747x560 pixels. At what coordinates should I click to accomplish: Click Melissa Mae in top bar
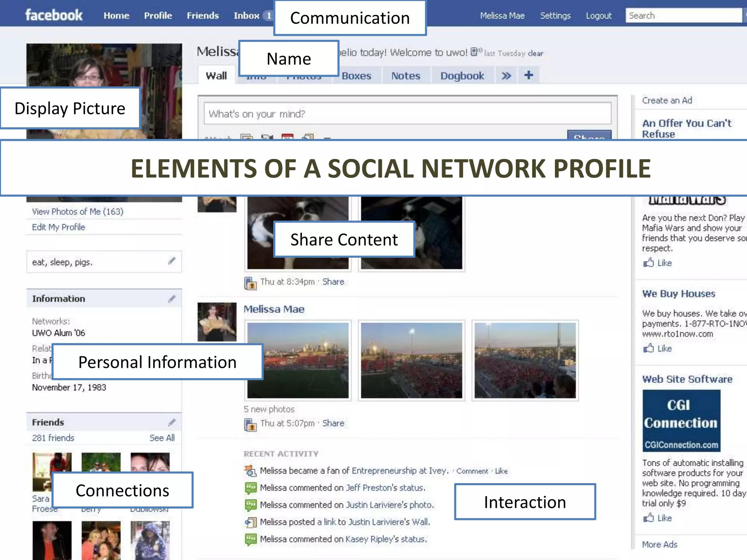pos(502,16)
